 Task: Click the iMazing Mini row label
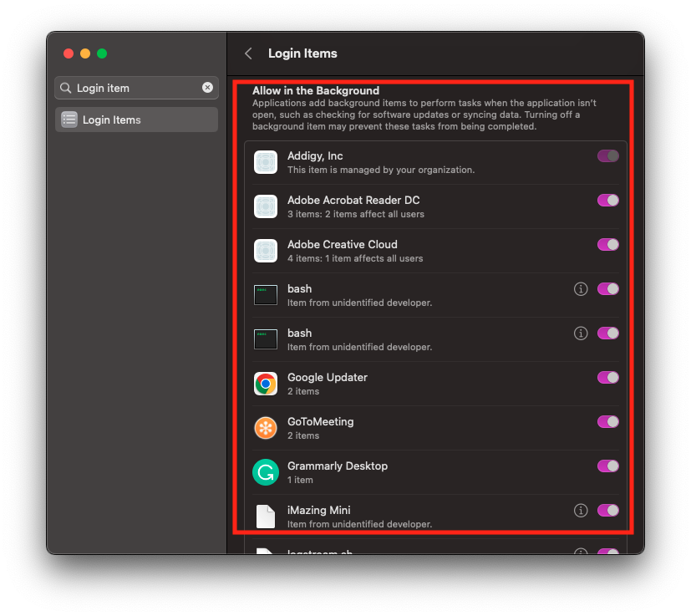(x=319, y=511)
